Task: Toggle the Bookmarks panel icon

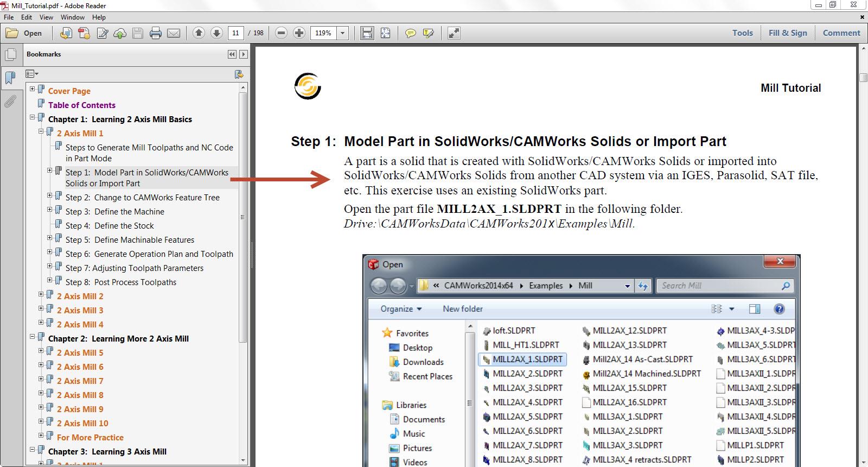Action: (x=10, y=78)
